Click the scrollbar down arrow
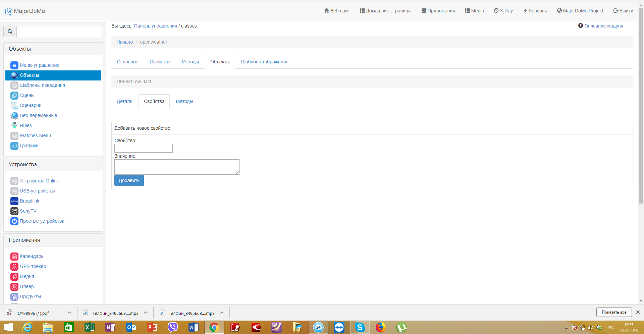 (641, 301)
